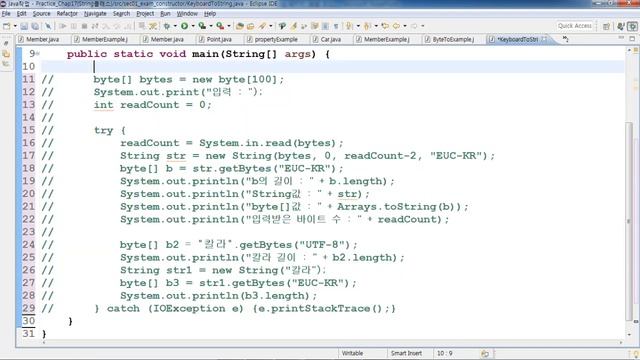
Task: Click the Run External Tools icon
Action: click(220, 26)
